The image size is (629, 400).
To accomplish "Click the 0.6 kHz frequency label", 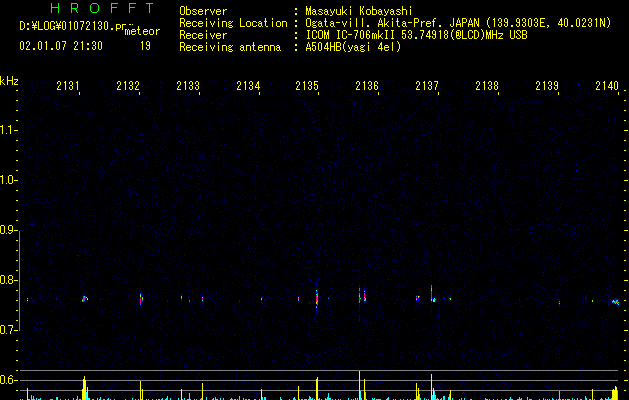I will pyautogui.click(x=8, y=380).
